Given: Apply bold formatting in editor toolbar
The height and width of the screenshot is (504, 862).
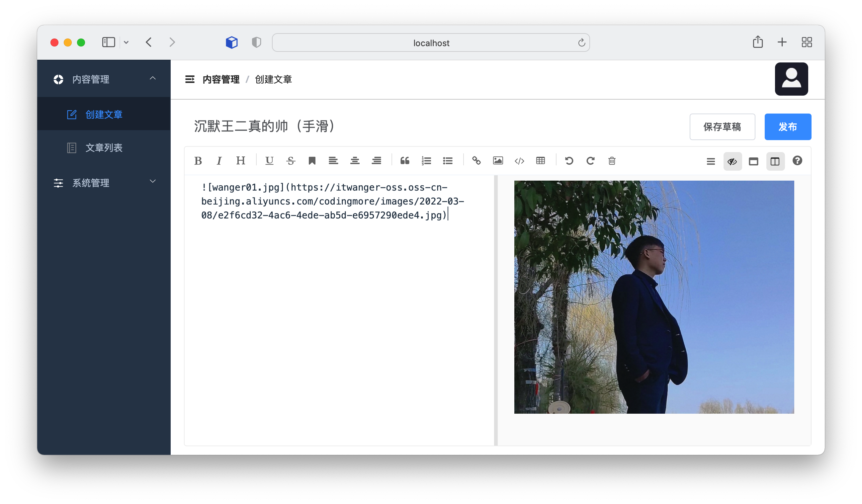Looking at the screenshot, I should 198,161.
